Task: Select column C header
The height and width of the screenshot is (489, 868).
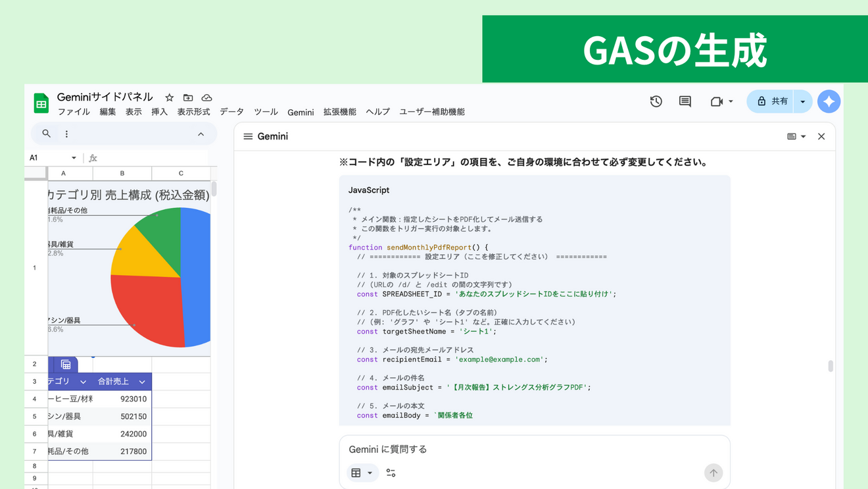Action: (181, 173)
